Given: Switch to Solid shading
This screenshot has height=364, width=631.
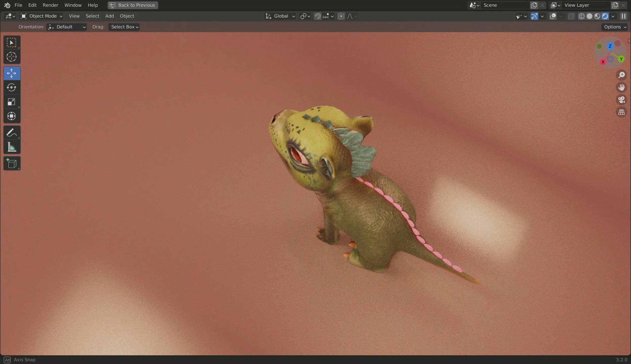Looking at the screenshot, I should tap(589, 16).
